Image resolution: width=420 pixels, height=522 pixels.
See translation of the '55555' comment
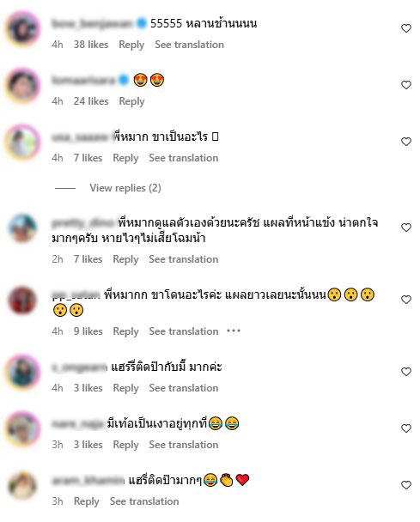pos(189,45)
